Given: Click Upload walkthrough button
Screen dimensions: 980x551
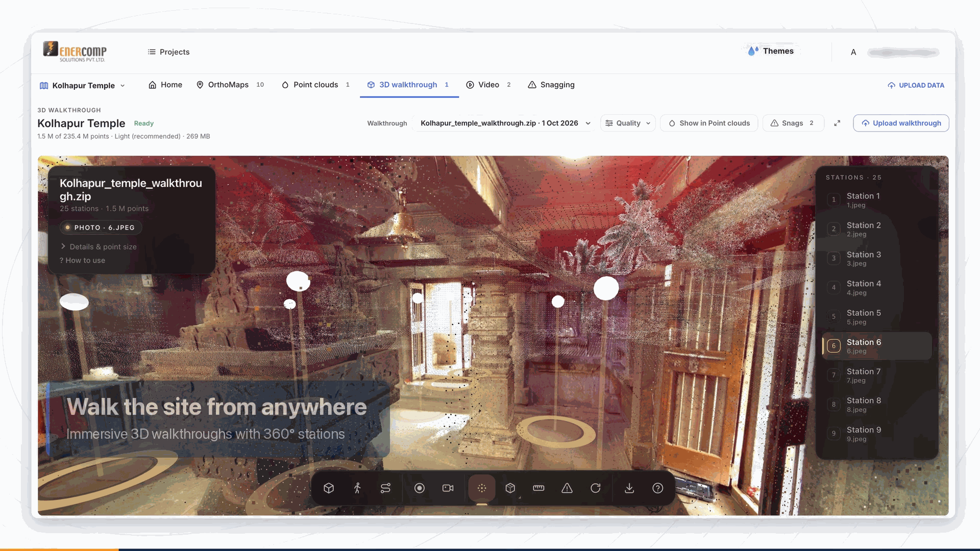Looking at the screenshot, I should pyautogui.click(x=901, y=123).
